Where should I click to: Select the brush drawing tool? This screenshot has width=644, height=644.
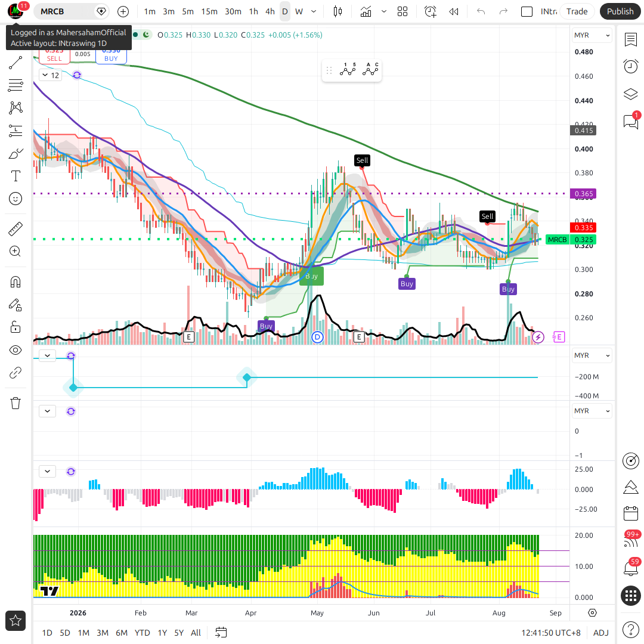point(16,154)
